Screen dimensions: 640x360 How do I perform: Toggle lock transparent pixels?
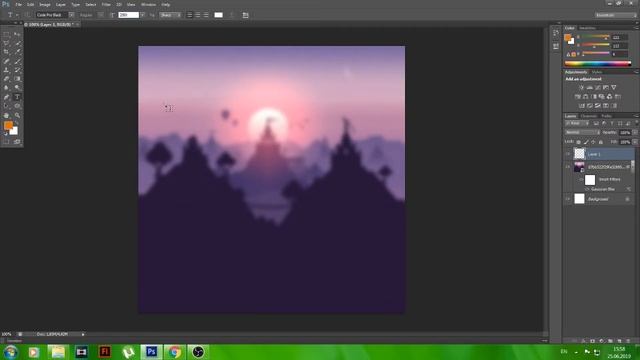coord(578,142)
